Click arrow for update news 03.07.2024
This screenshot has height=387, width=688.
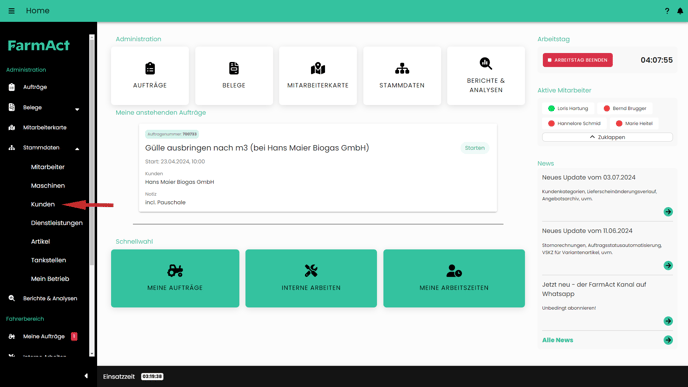pyautogui.click(x=668, y=211)
